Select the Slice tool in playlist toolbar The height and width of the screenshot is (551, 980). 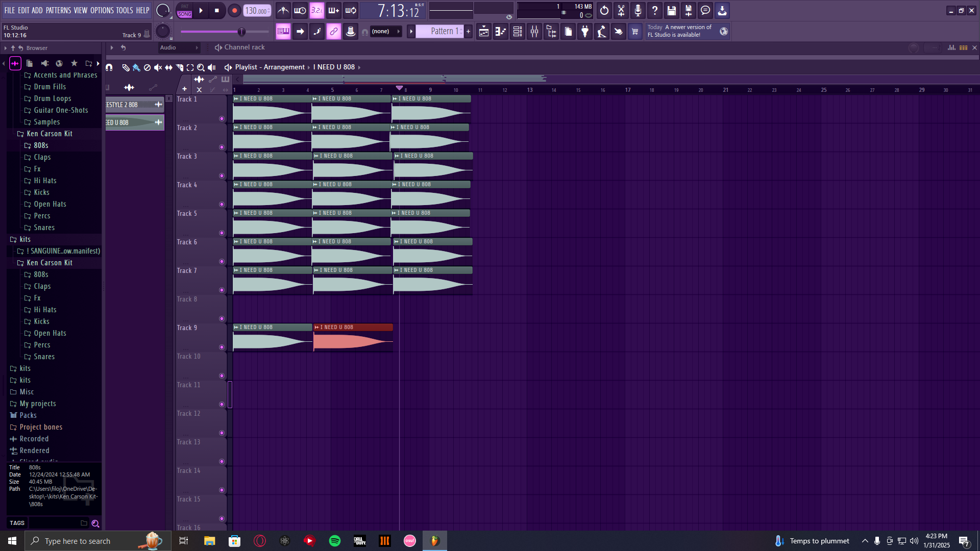tap(179, 67)
